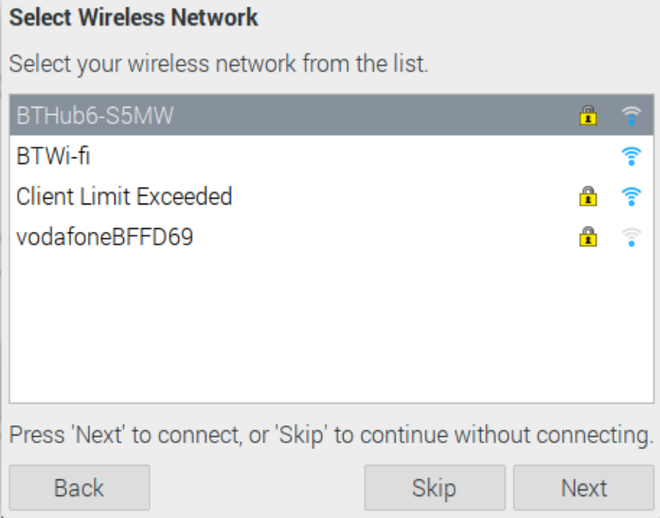Click the 'Select your wireless network from the list' text
The image size is (660, 518).
(218, 66)
